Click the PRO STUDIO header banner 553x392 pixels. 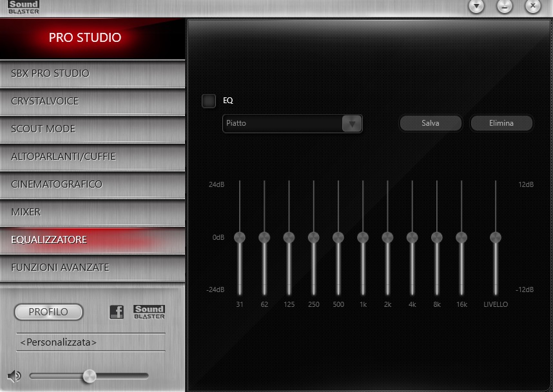click(92, 38)
